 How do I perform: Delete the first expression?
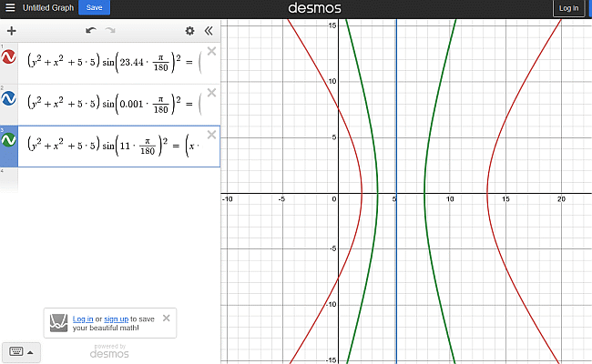click(x=211, y=51)
